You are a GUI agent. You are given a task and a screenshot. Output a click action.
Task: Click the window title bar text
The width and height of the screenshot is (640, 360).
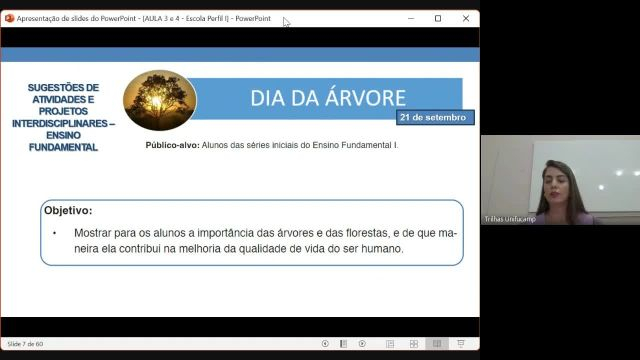point(144,18)
